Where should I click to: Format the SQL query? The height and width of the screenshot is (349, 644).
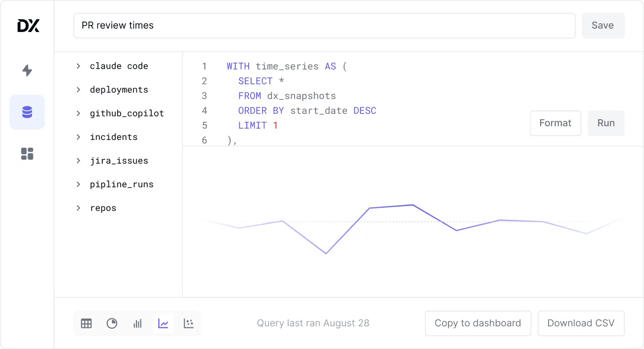(555, 123)
